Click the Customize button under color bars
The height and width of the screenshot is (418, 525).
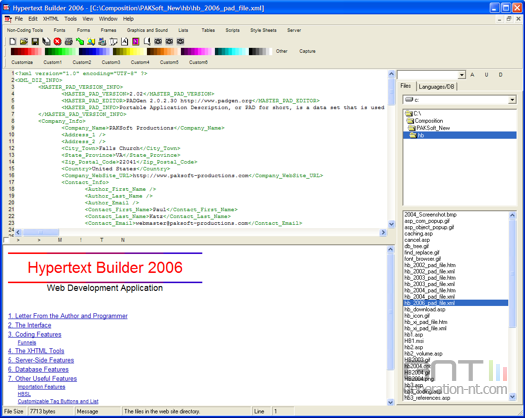22,62
